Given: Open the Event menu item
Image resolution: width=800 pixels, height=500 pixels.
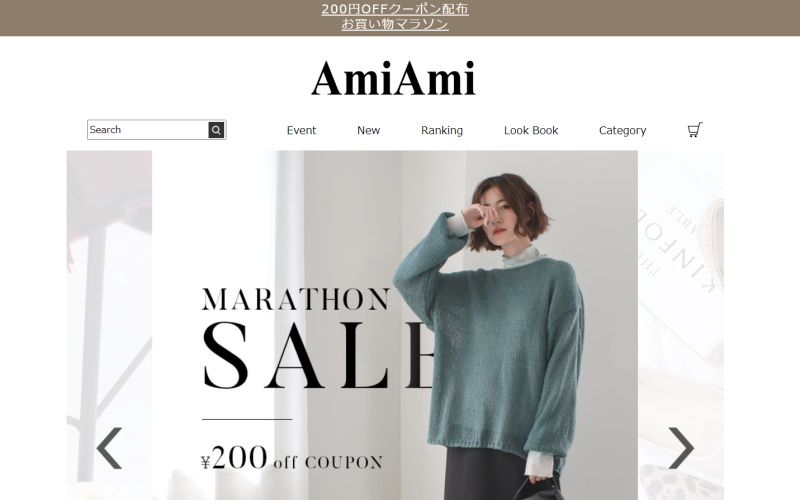Looking at the screenshot, I should [x=301, y=131].
